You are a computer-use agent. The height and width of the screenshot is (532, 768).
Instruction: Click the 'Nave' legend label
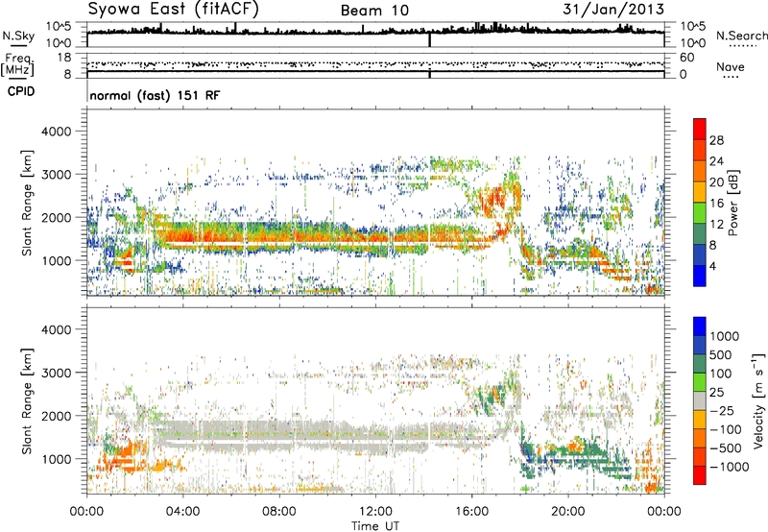[730, 66]
